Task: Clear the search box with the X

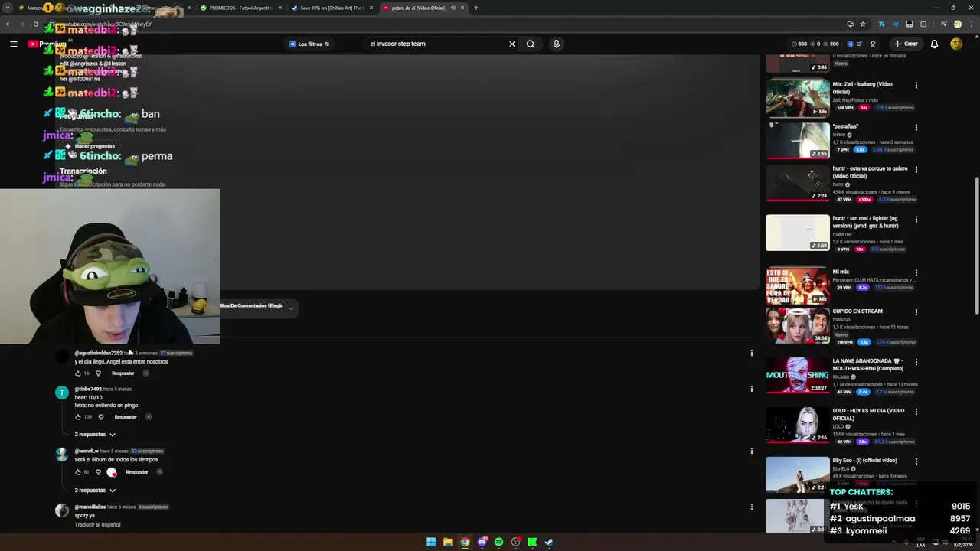Action: pos(512,44)
